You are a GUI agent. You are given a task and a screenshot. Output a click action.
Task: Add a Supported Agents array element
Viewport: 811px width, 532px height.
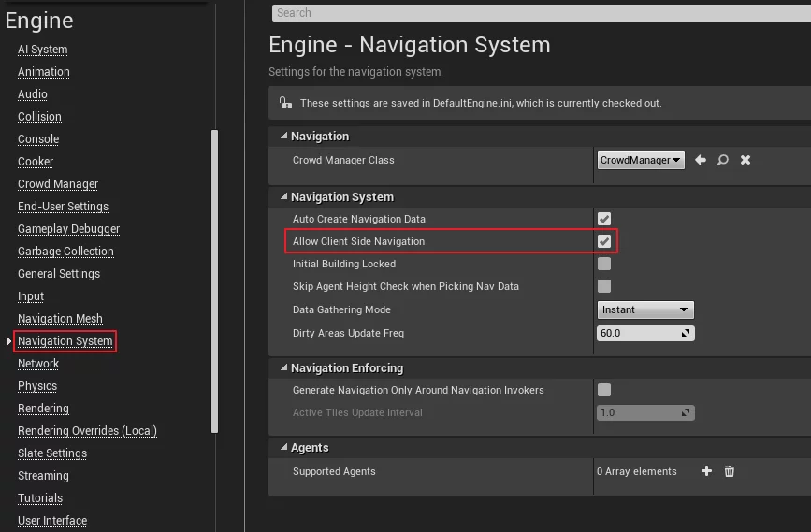tap(707, 471)
